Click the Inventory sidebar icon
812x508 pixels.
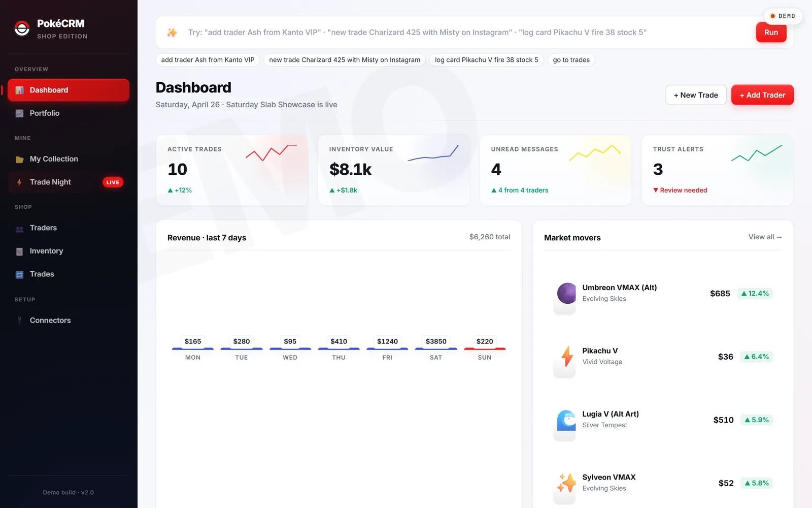pyautogui.click(x=19, y=251)
